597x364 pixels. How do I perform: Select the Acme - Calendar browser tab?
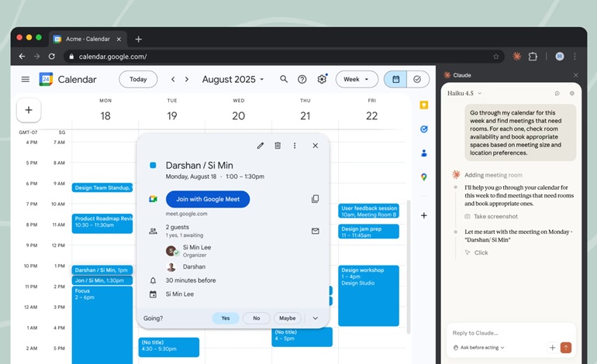[85, 39]
